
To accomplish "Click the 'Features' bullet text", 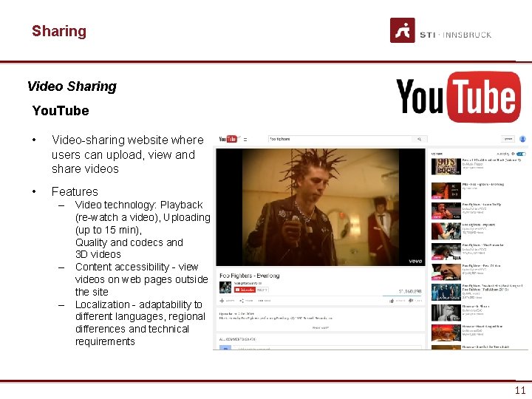I will [75, 191].
